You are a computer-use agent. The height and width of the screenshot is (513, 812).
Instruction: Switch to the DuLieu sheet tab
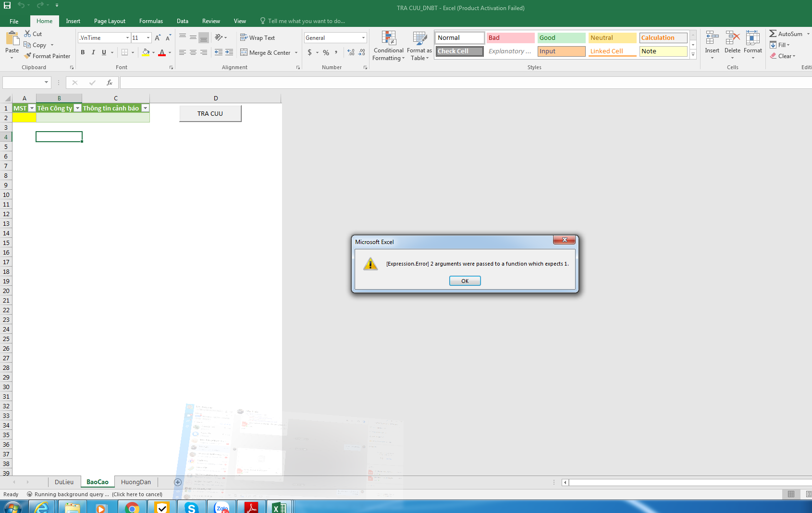[x=64, y=482]
